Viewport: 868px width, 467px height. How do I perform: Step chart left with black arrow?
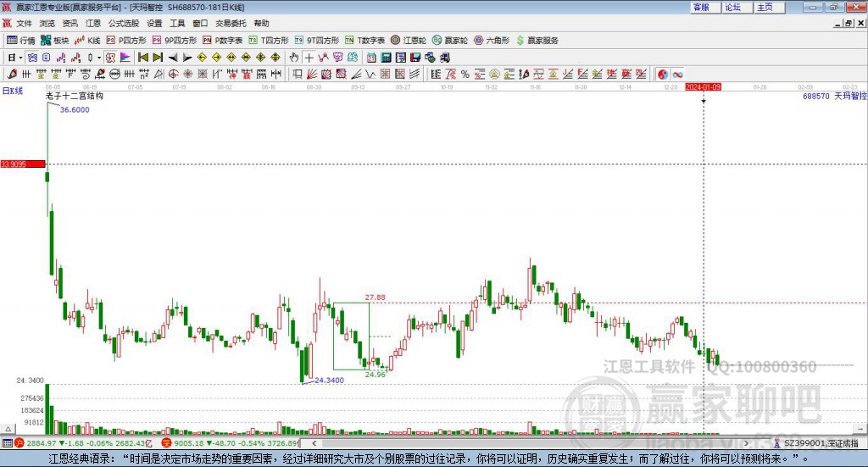point(173,58)
